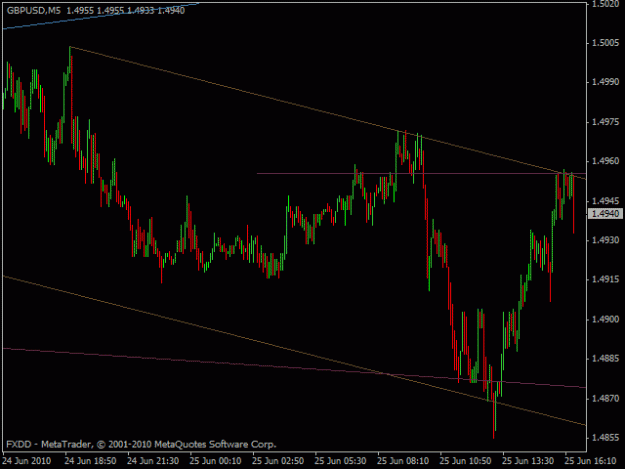Select the lower descending channel trendline
This screenshot has width=625, height=469.
coord(295,351)
